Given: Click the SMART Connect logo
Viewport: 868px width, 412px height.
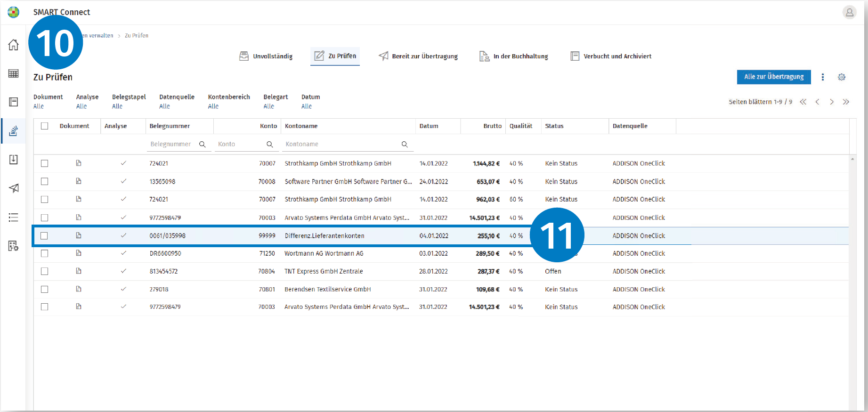Looking at the screenshot, I should point(14,12).
